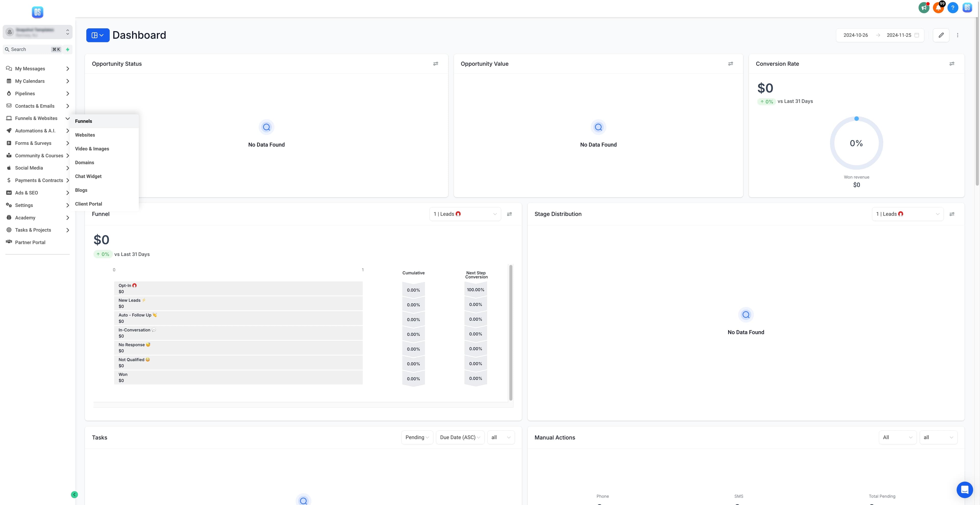Collapse the Funnels & Websites chevron

click(x=67, y=119)
